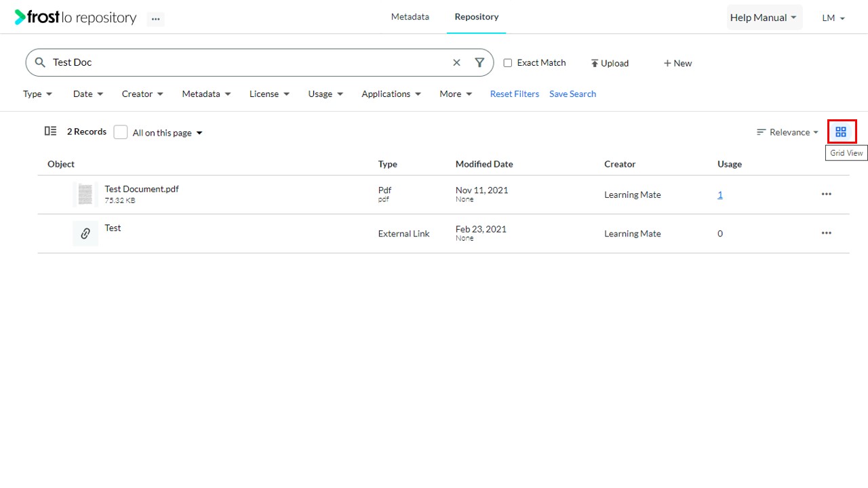Open the Type filter dropdown

click(x=37, y=94)
